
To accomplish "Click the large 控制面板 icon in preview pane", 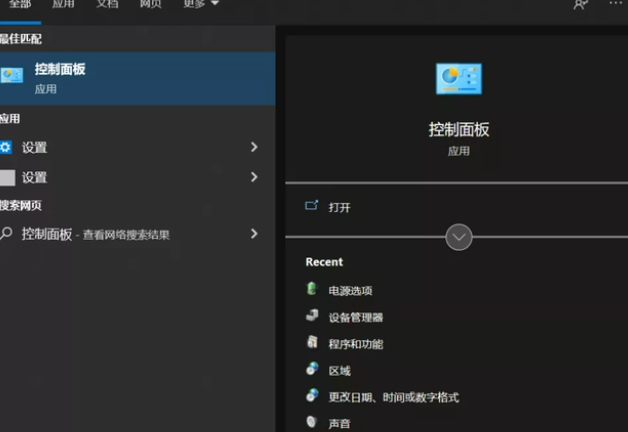I will pyautogui.click(x=459, y=79).
